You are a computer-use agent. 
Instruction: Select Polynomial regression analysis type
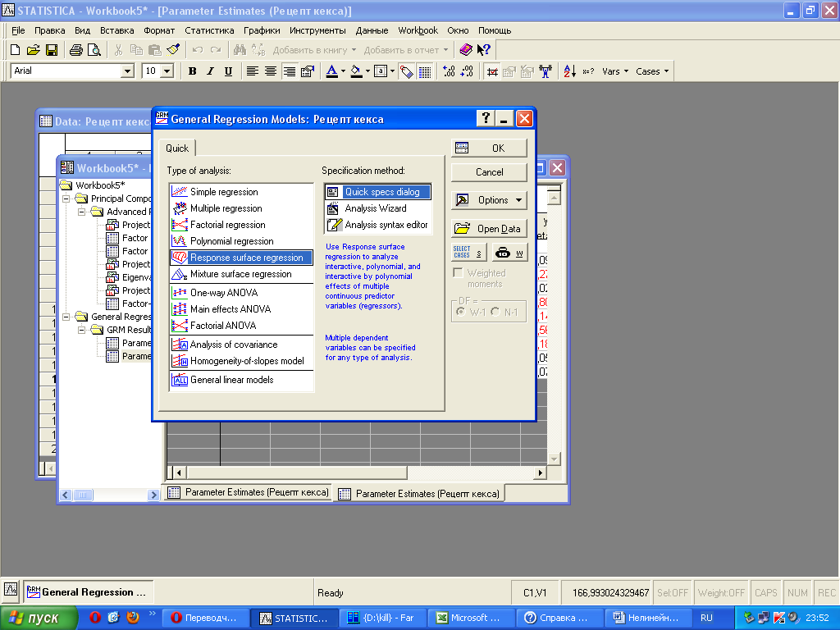pyautogui.click(x=242, y=241)
